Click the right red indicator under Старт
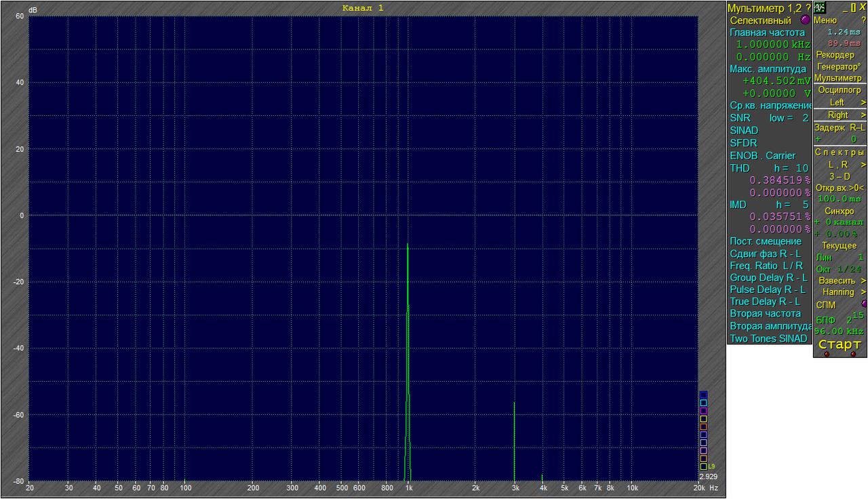The width and height of the screenshot is (868, 499). [x=854, y=354]
